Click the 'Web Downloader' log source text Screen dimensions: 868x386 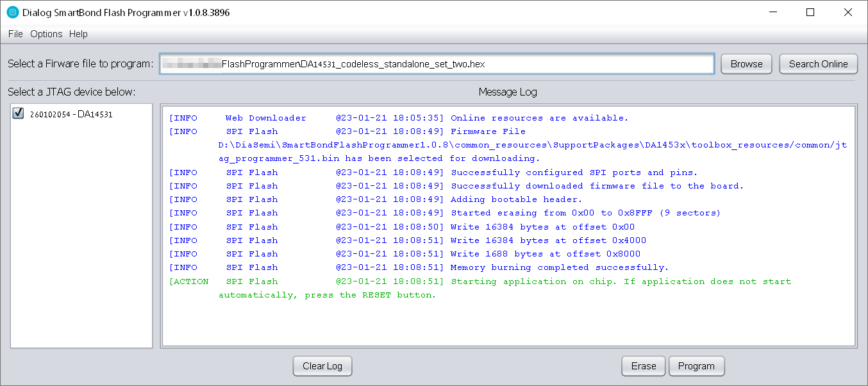[x=266, y=118]
